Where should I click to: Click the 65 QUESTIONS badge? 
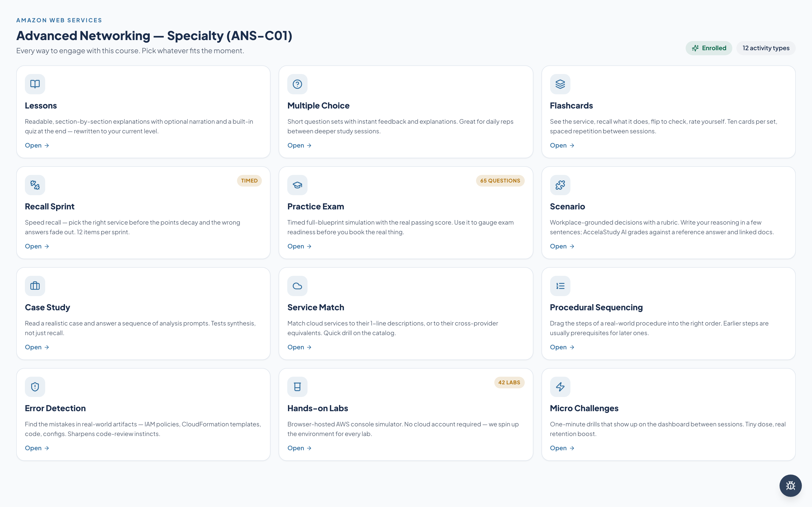(500, 180)
